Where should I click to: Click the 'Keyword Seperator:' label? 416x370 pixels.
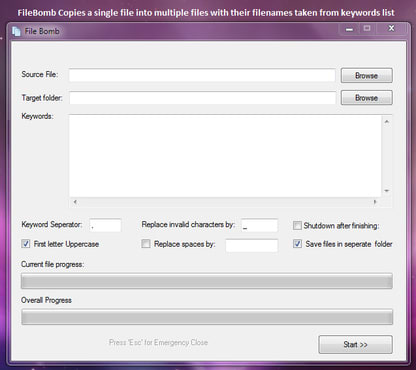[52, 224]
